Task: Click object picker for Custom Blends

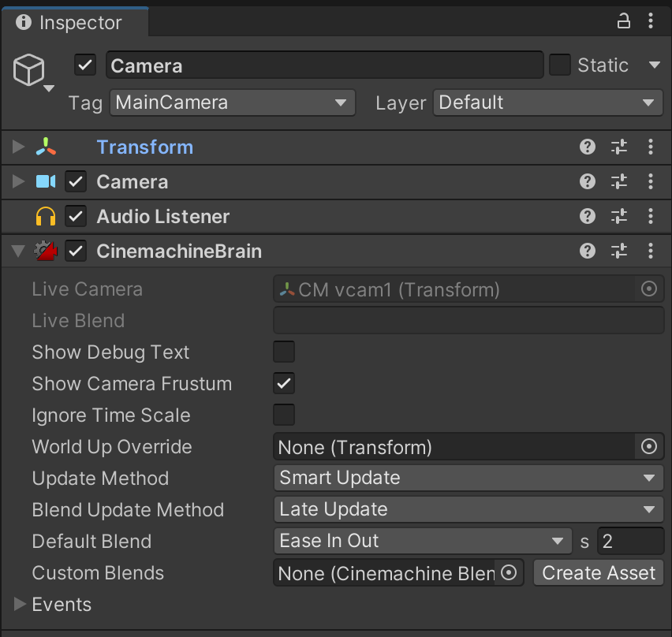Action: pos(509,573)
